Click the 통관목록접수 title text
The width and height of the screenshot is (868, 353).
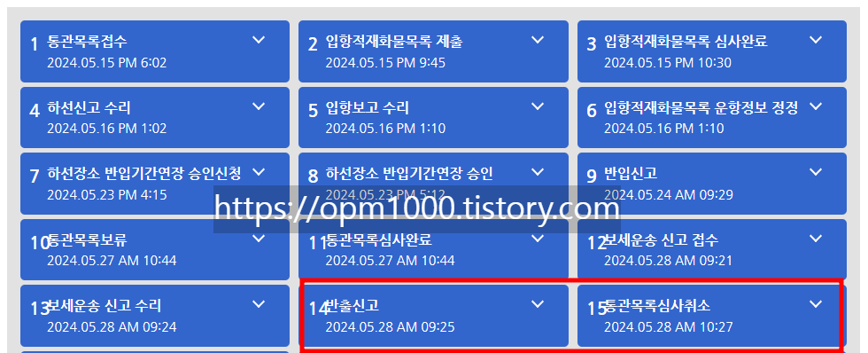click(87, 42)
